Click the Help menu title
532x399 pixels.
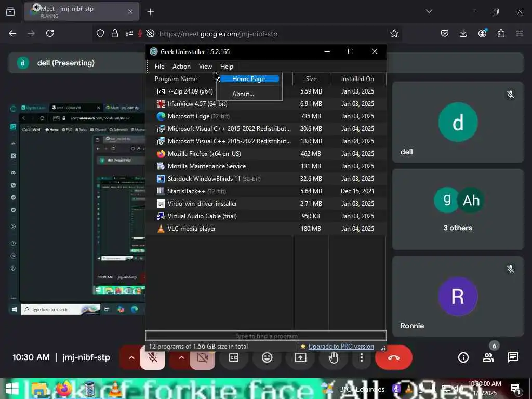coord(227,66)
